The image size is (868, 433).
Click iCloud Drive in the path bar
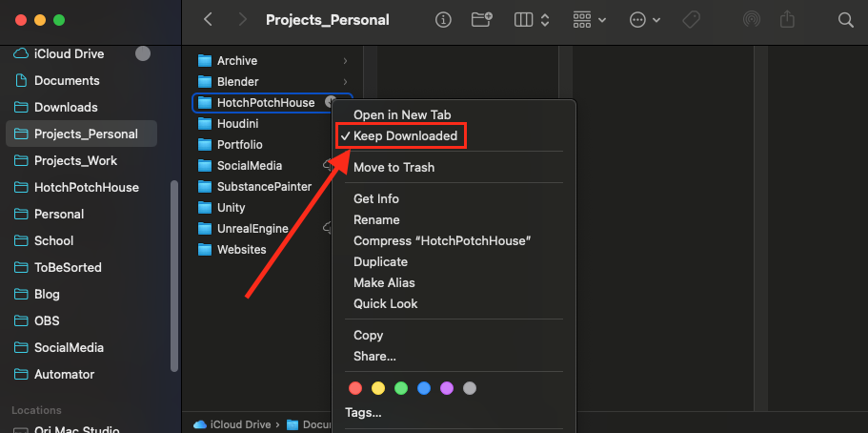pyautogui.click(x=233, y=423)
